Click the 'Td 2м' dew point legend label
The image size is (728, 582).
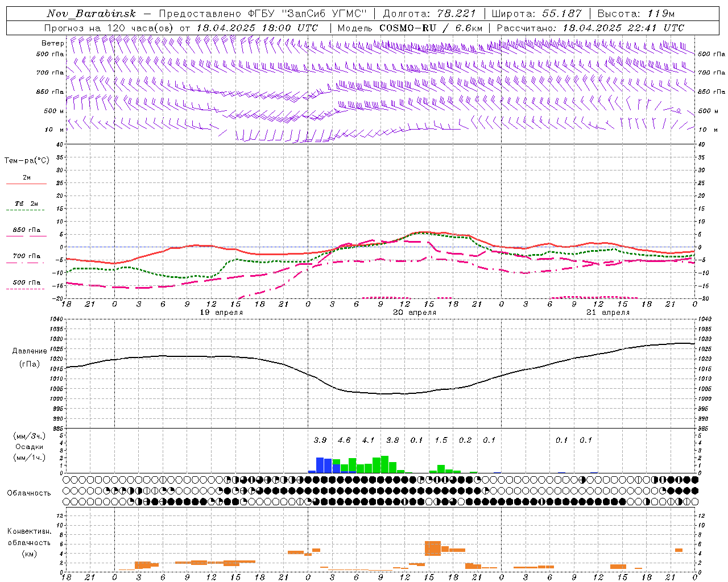[x=27, y=203]
